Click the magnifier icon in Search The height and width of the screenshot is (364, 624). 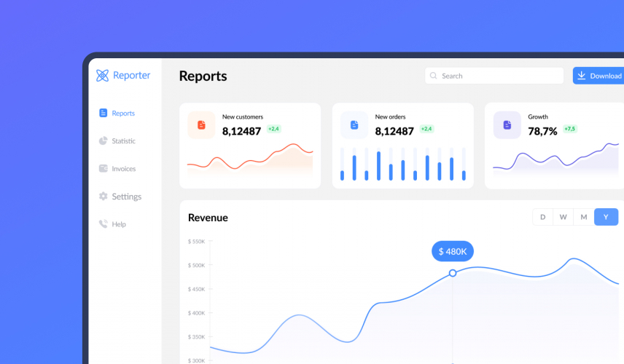point(434,76)
